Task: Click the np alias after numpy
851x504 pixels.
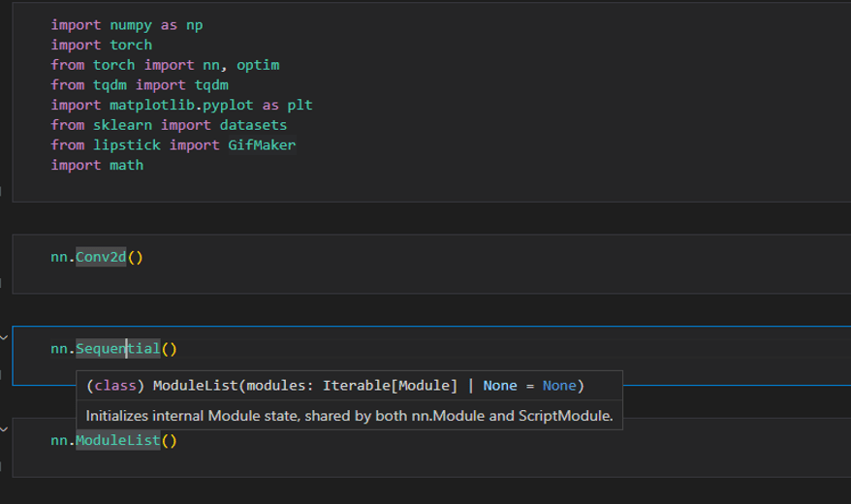Action: pyautogui.click(x=194, y=24)
